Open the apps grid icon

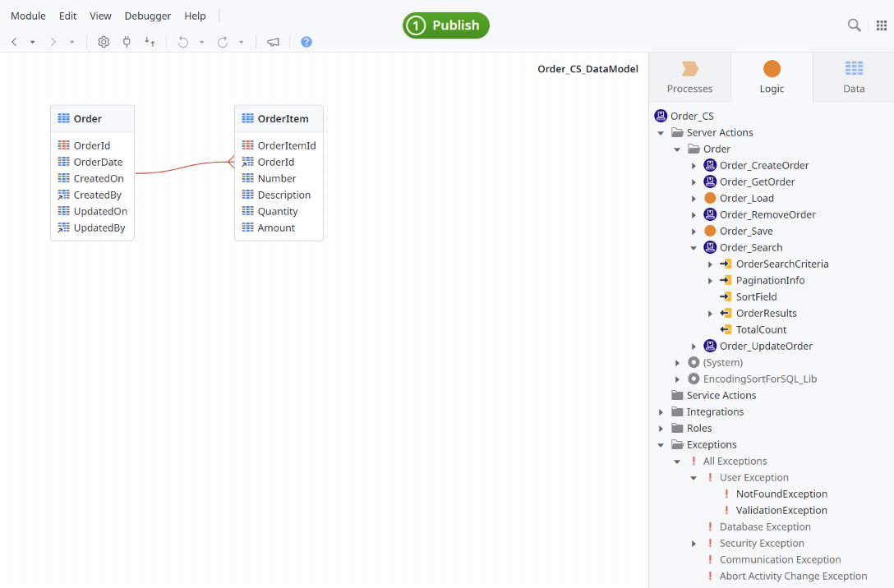(882, 25)
